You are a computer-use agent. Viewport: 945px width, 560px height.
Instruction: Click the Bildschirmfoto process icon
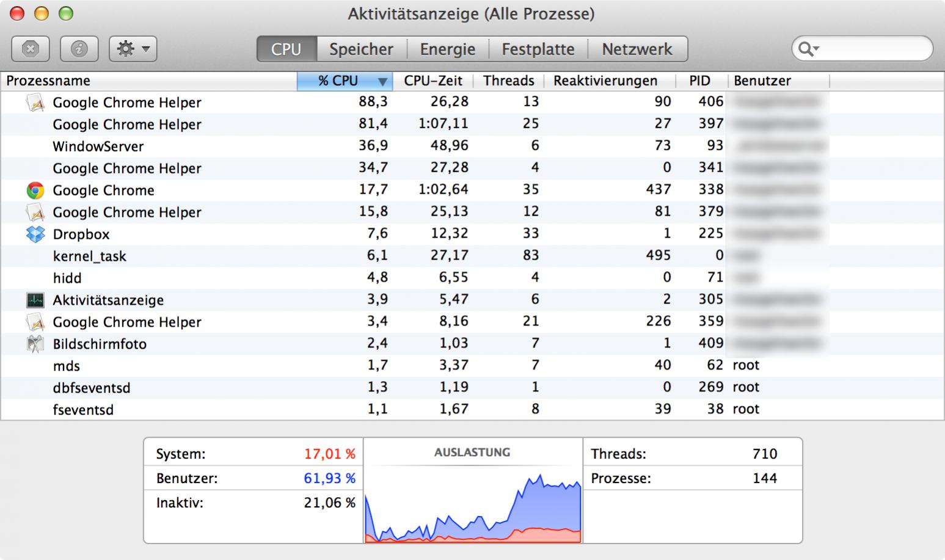pyautogui.click(x=35, y=344)
